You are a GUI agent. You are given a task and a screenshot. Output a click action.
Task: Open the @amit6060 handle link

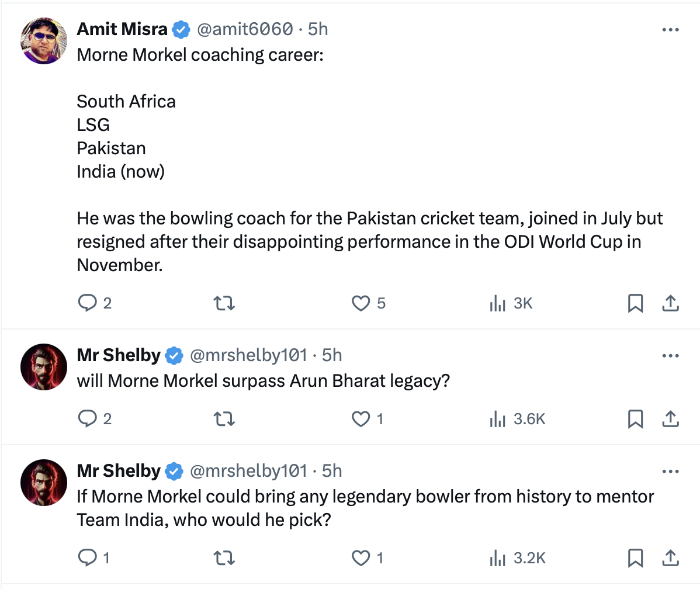244,29
